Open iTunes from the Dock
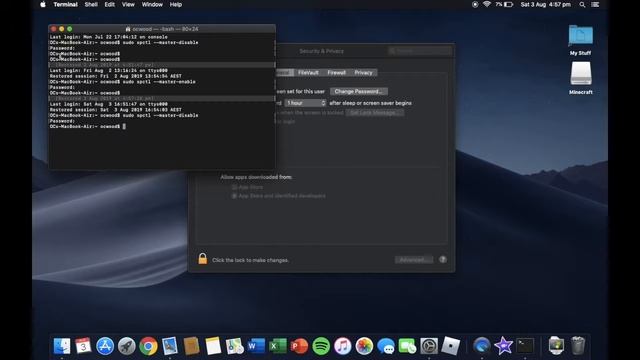 [x=343, y=346]
